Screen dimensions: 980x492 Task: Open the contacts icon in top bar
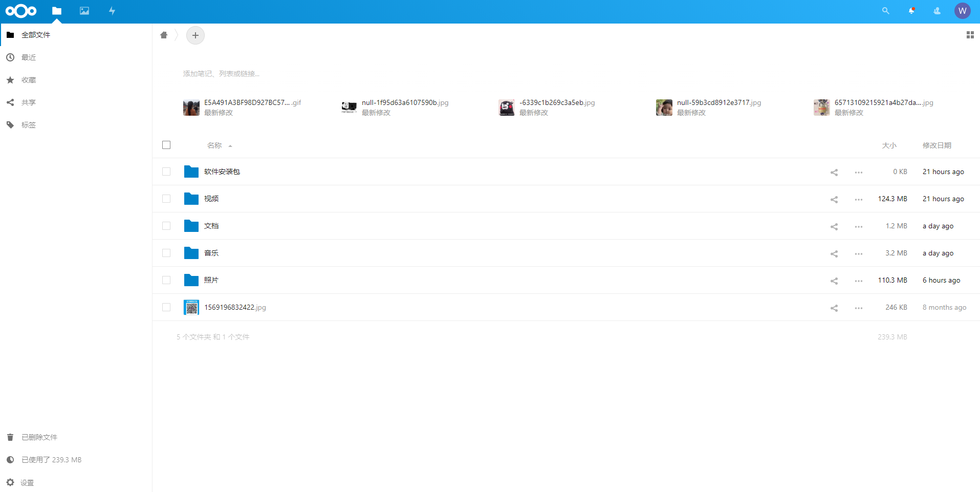(937, 11)
